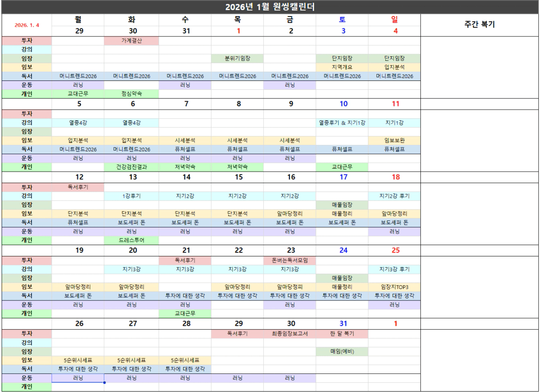540x392 pixels.
Task: Select the 지역개요 cell on Saturday
Action: pos(342,67)
